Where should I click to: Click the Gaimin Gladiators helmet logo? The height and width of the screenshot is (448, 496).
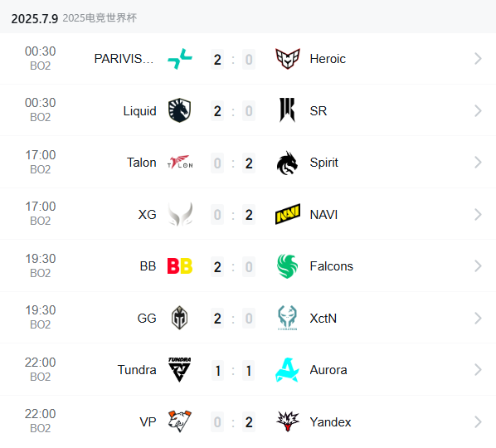coord(180,318)
